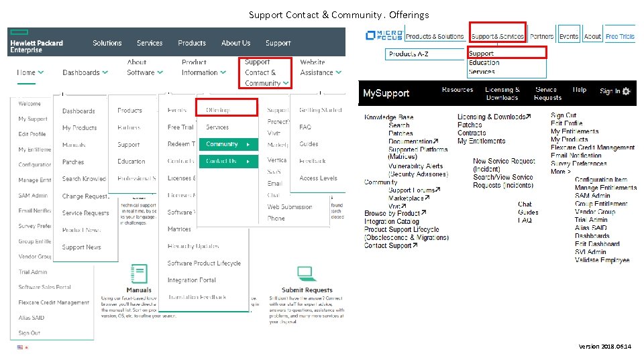Open Flexcare Credit Management in MySupport list
This screenshot has height=362, width=644.
point(592,147)
